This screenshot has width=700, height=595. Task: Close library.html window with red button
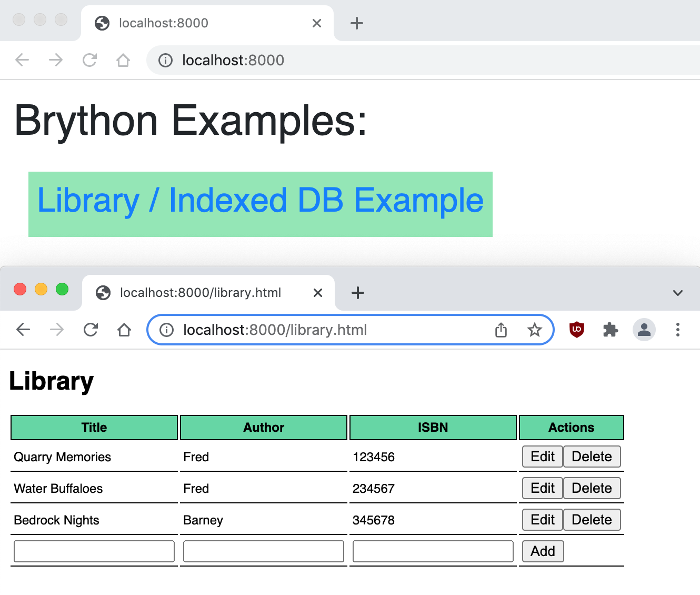pyautogui.click(x=20, y=289)
